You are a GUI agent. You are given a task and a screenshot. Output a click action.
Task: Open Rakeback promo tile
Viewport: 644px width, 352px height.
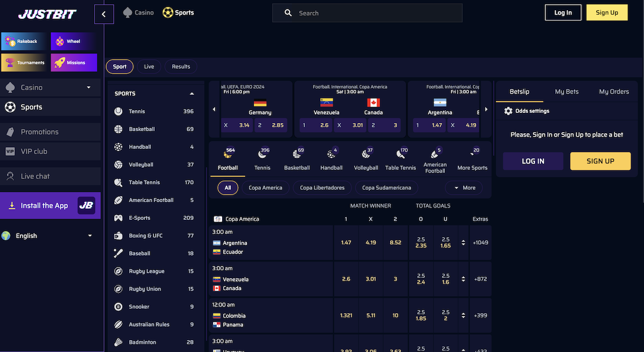coord(25,41)
